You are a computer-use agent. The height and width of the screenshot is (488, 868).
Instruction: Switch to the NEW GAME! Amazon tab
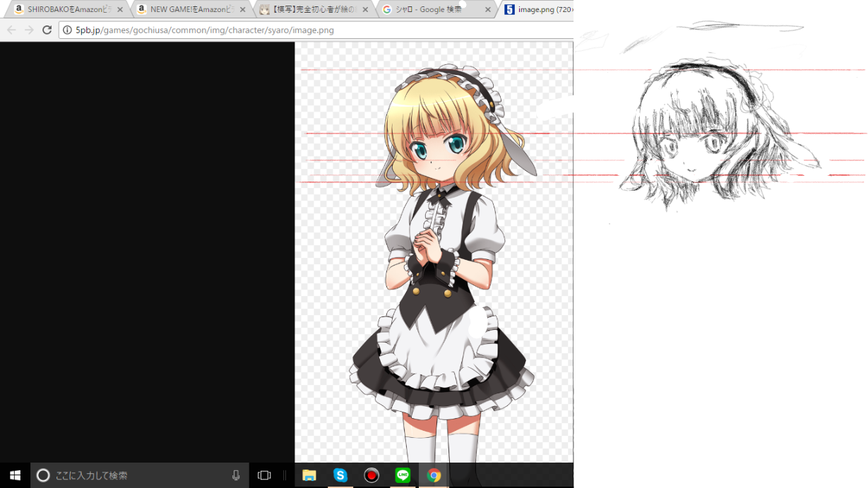coord(191,10)
